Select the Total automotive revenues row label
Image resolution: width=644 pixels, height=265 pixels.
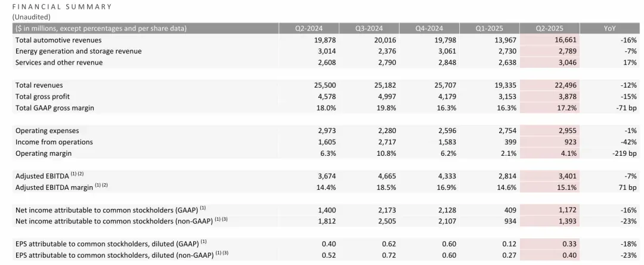[58, 40]
